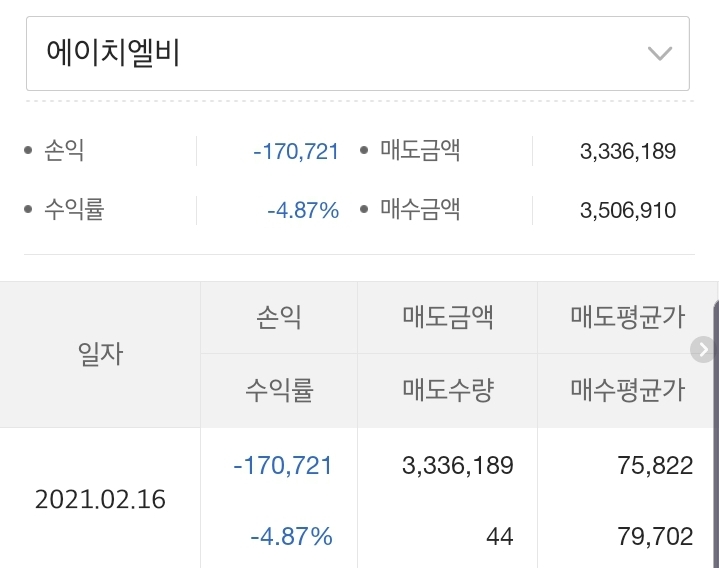This screenshot has width=719, height=568.
Task: Click the dropdown chevron arrow
Action: (659, 54)
